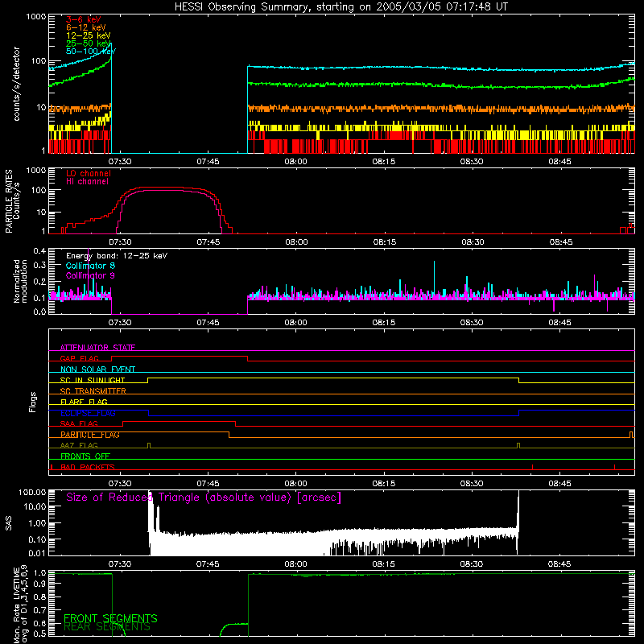Click the ATTENUATOR_STATE flag label
Viewport: 644px width, 644px height.
click(x=97, y=348)
